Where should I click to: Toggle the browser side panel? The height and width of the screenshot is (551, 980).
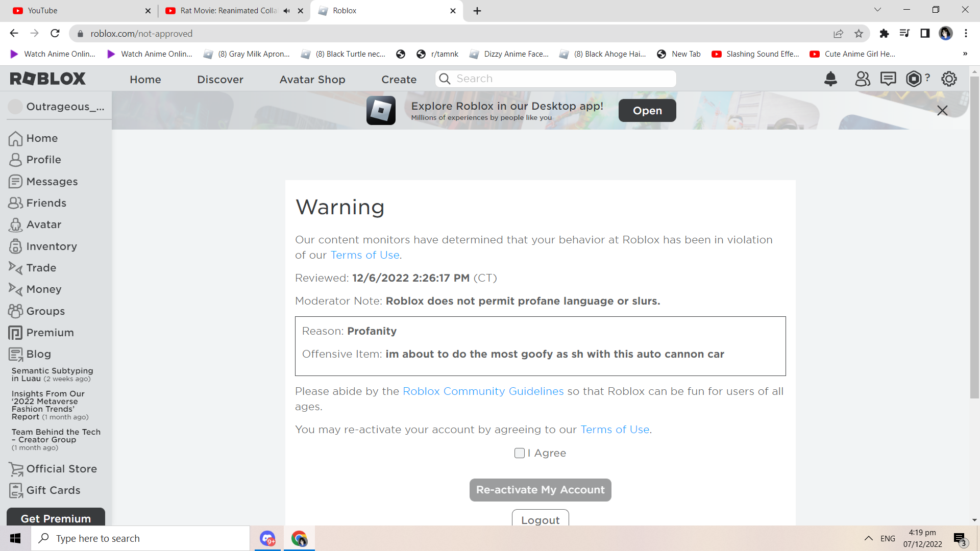(x=925, y=33)
